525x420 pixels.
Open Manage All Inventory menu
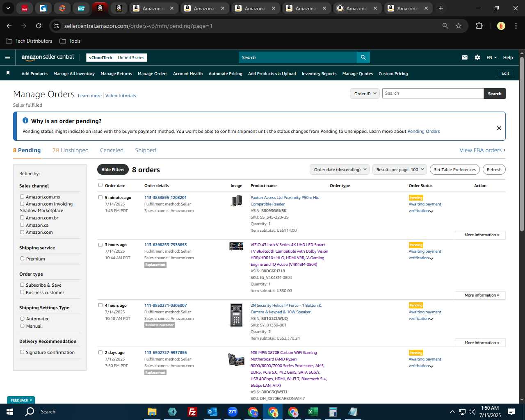coord(74,74)
